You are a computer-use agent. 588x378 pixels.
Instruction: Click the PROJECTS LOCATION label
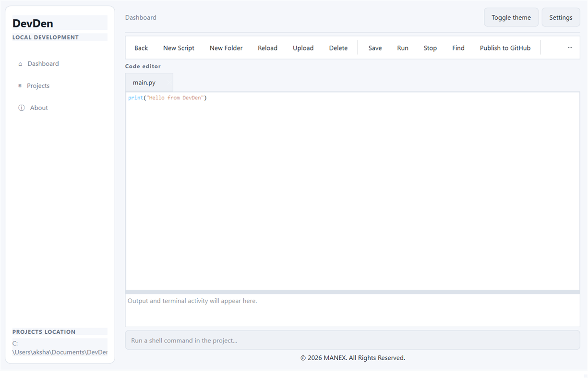coord(44,332)
